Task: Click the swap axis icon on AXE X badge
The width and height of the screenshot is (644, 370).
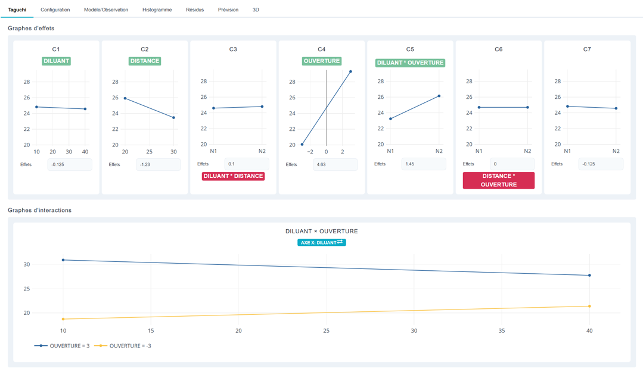Action: pos(340,242)
